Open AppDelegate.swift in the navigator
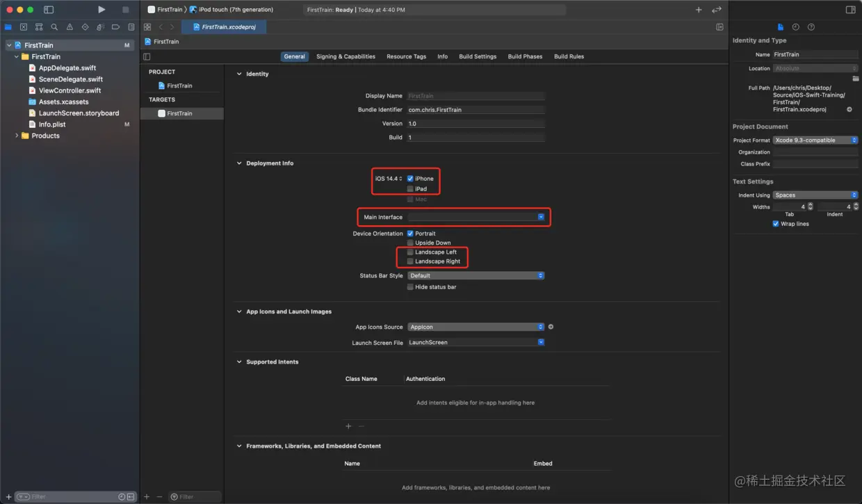The width and height of the screenshot is (862, 504). pos(67,68)
